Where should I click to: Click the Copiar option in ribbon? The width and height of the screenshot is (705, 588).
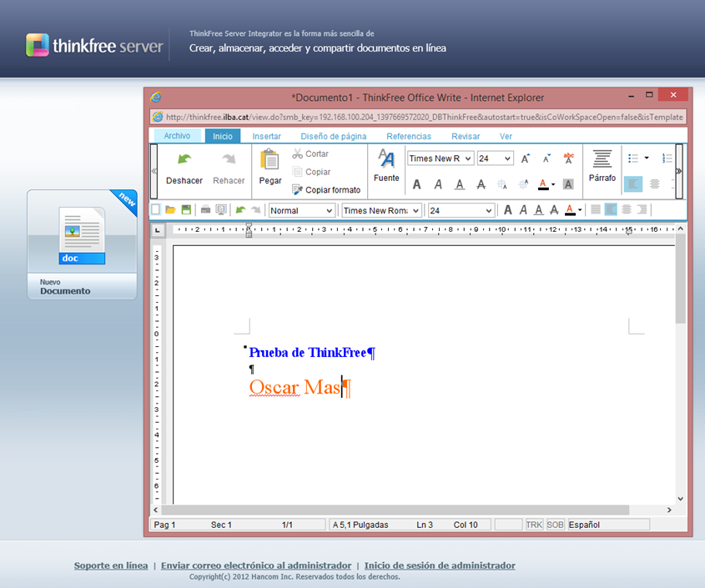311,172
